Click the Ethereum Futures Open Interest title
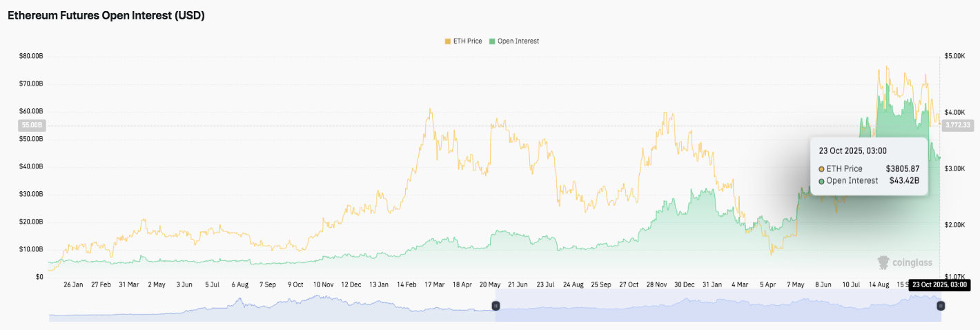 (106, 16)
